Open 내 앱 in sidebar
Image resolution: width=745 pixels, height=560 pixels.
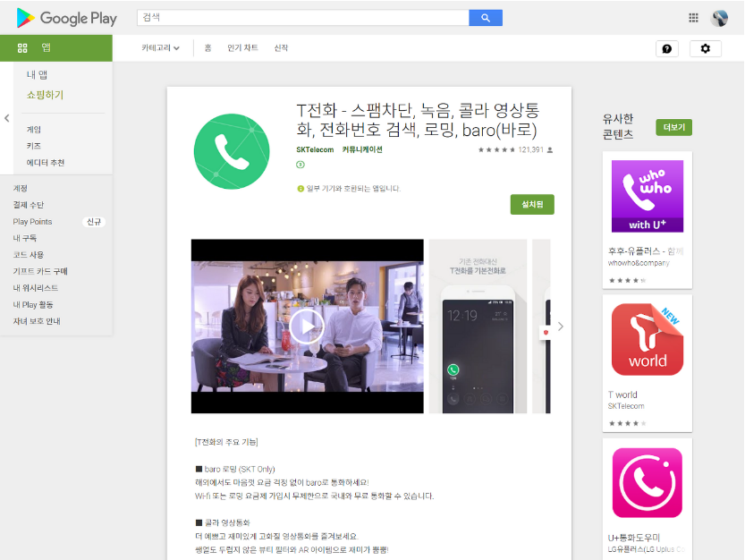[37, 74]
